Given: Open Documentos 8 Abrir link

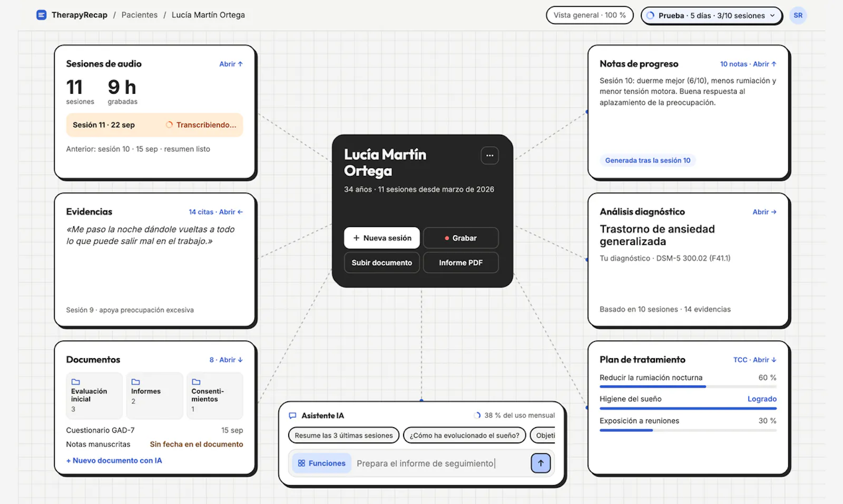Looking at the screenshot, I should pyautogui.click(x=226, y=360).
